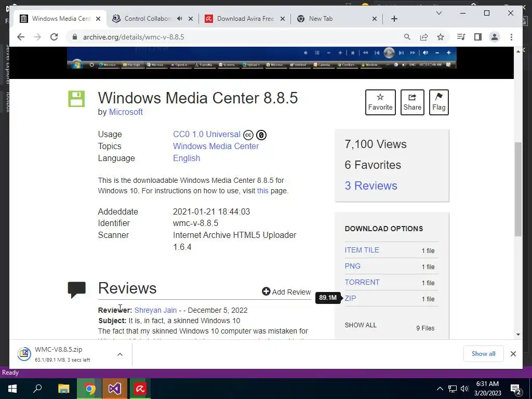Open Visual Studio from taskbar

point(115,389)
